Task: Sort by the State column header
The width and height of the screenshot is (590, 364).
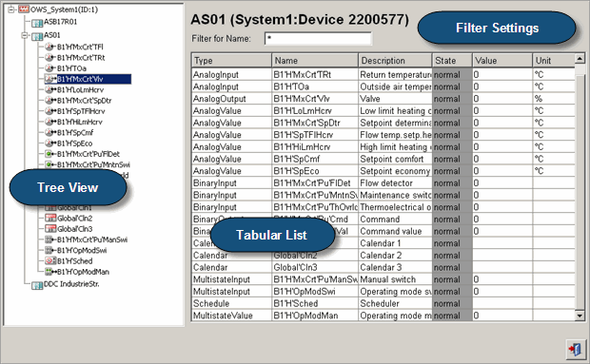Action: (452, 61)
